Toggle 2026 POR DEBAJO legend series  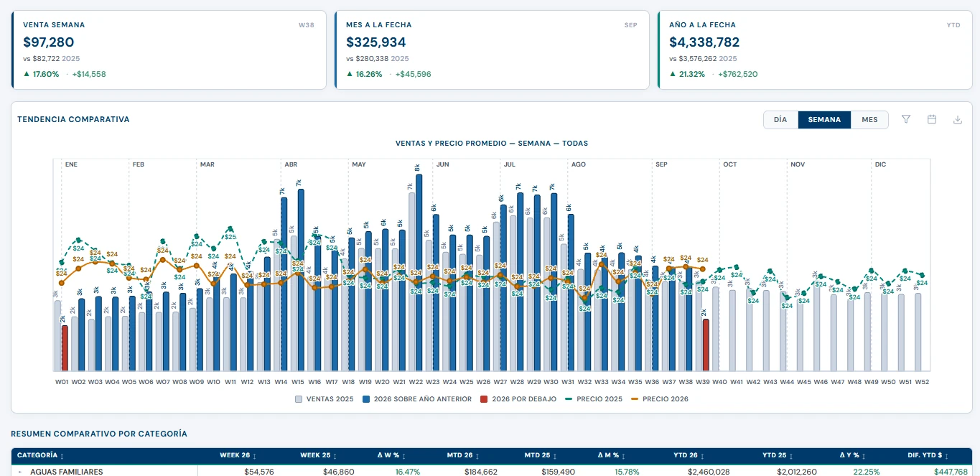coord(518,399)
